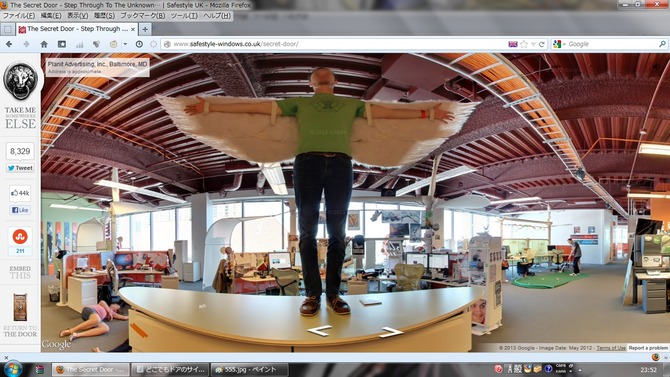Click the small door image above Return
Viewport: 670px width, 377px height.
pyautogui.click(x=20, y=307)
